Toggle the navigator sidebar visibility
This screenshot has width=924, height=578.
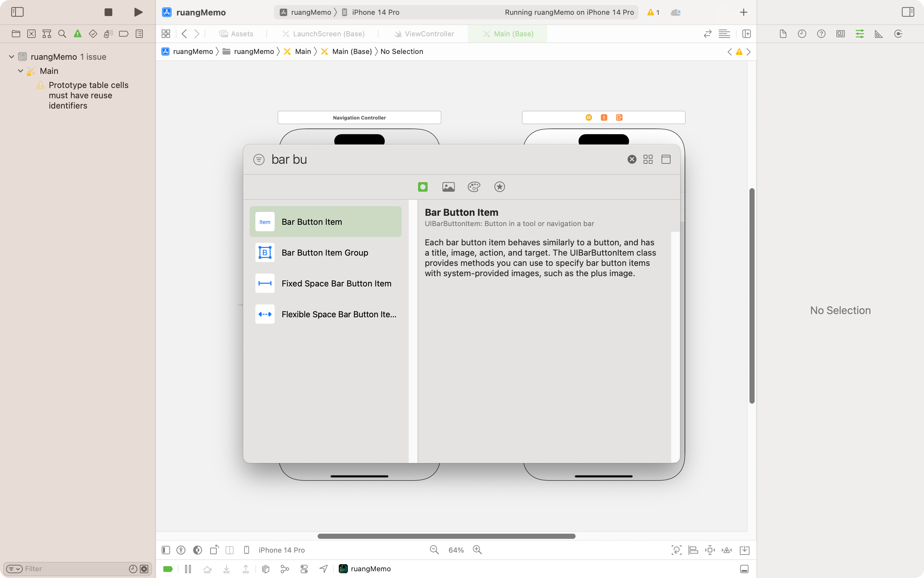[x=17, y=12]
